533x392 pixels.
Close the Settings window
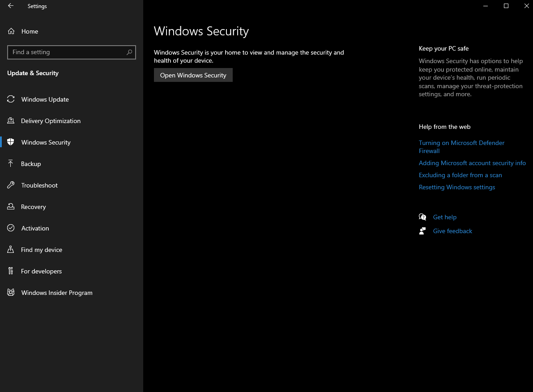[526, 6]
